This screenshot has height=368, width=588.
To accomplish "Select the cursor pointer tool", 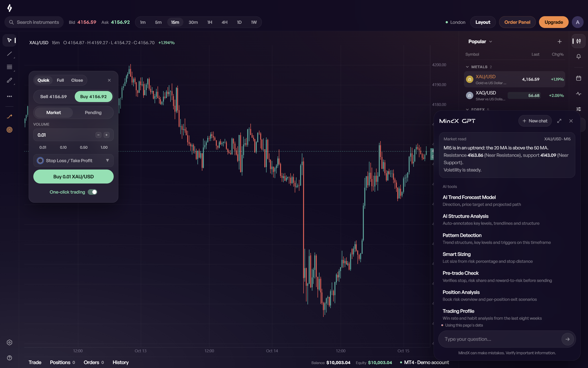I will pos(10,40).
